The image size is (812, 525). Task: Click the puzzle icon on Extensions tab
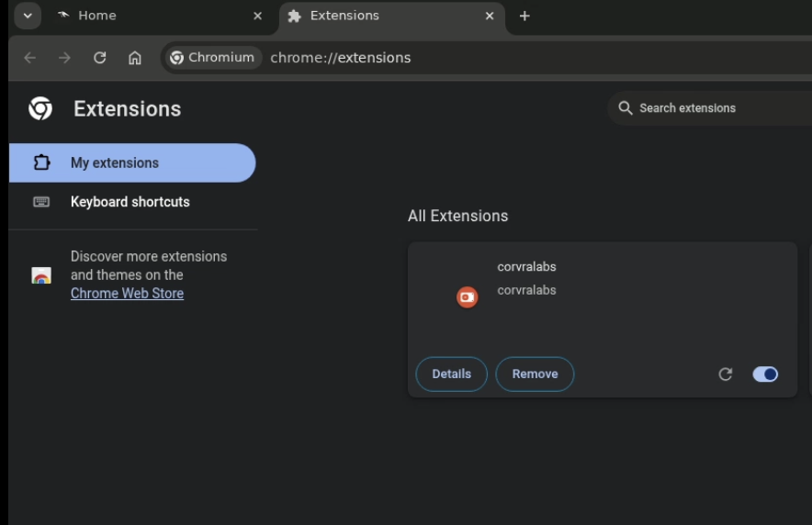(295, 16)
